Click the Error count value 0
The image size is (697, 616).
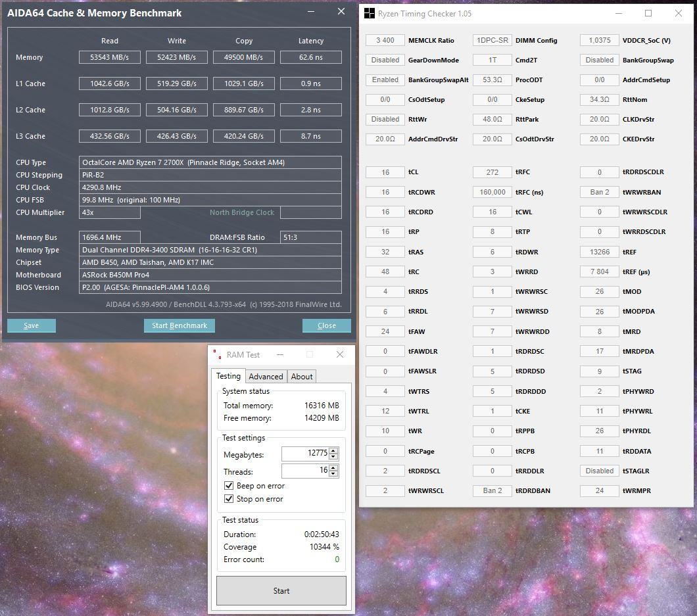pos(337,559)
